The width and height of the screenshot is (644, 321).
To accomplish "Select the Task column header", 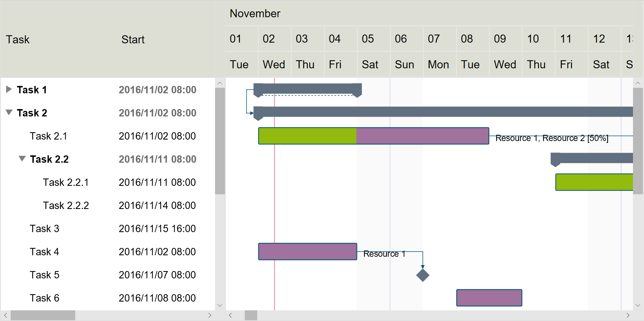I will point(18,39).
